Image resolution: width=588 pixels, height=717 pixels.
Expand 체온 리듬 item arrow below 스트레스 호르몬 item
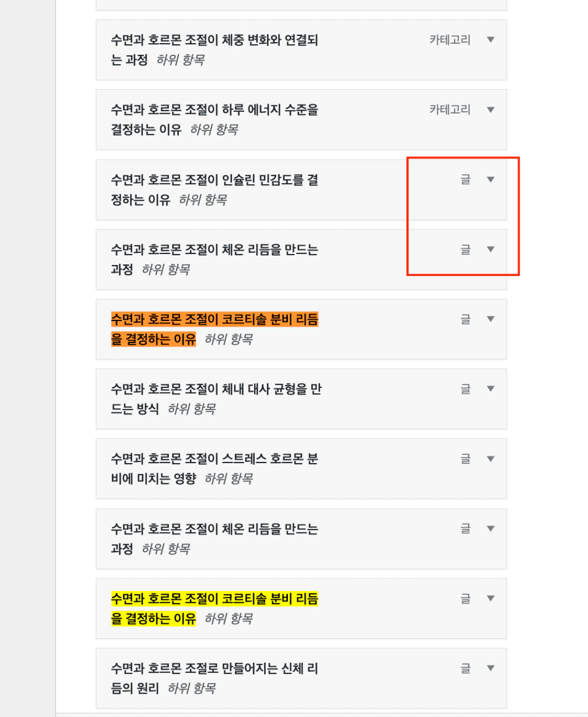tap(491, 529)
